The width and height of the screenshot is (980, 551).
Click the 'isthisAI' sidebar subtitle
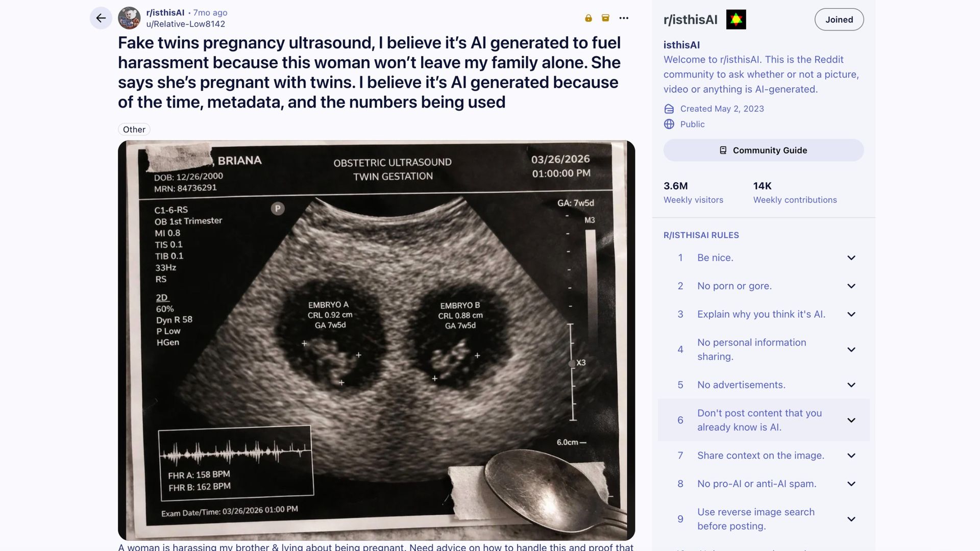pyautogui.click(x=681, y=45)
